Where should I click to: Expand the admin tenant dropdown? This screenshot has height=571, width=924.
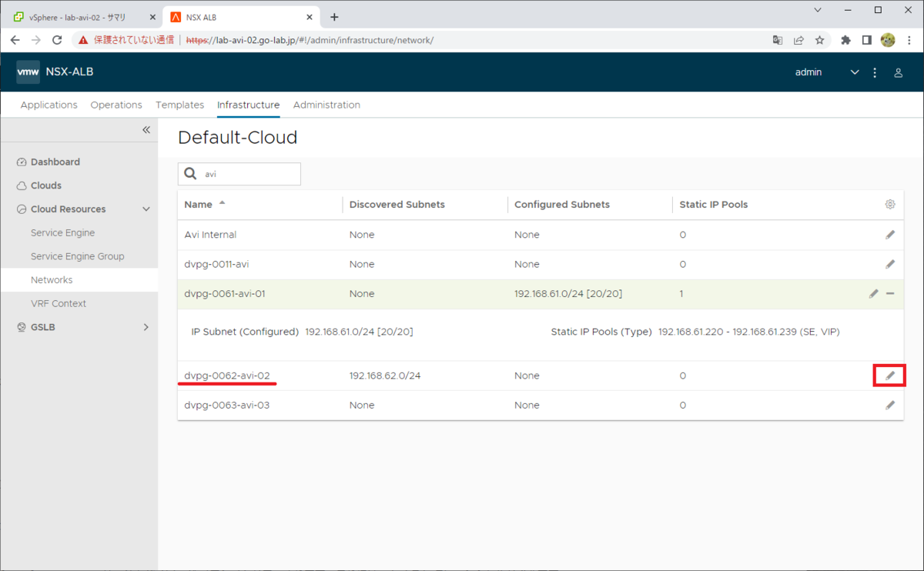click(854, 72)
